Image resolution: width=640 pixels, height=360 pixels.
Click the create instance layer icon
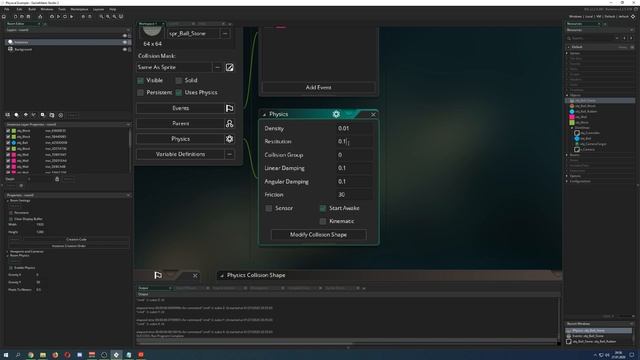16,115
